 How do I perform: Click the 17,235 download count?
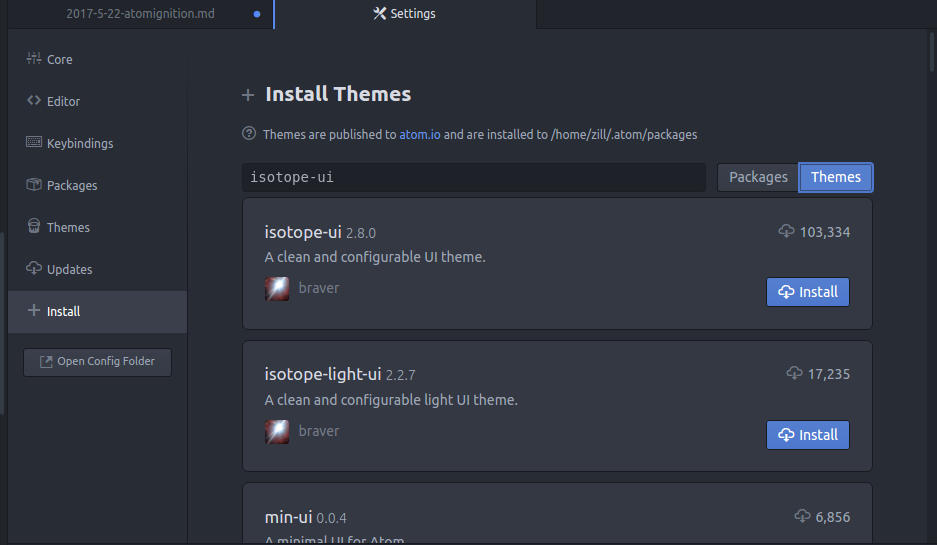829,374
